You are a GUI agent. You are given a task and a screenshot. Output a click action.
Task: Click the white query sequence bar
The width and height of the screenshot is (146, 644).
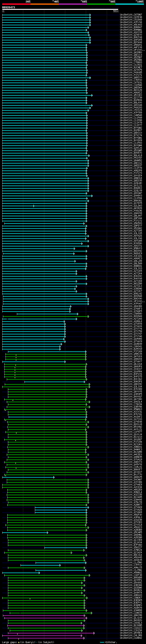tap(60, 10)
